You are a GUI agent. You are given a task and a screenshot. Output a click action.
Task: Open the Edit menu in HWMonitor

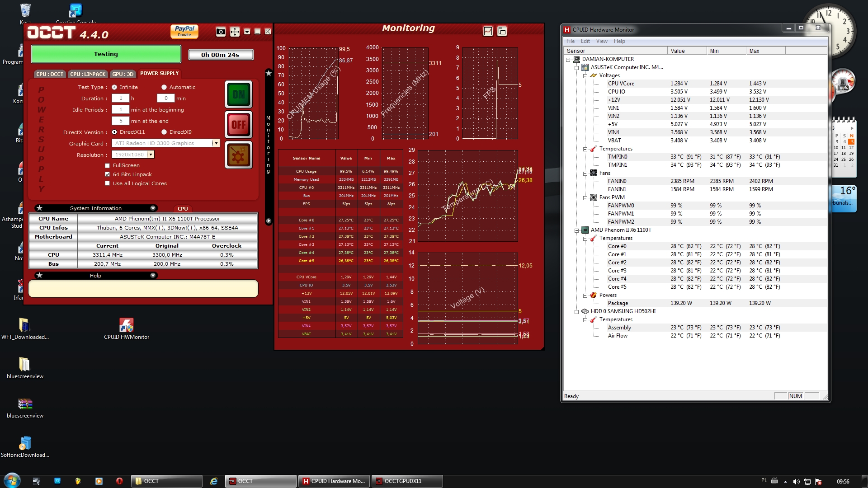click(x=585, y=41)
